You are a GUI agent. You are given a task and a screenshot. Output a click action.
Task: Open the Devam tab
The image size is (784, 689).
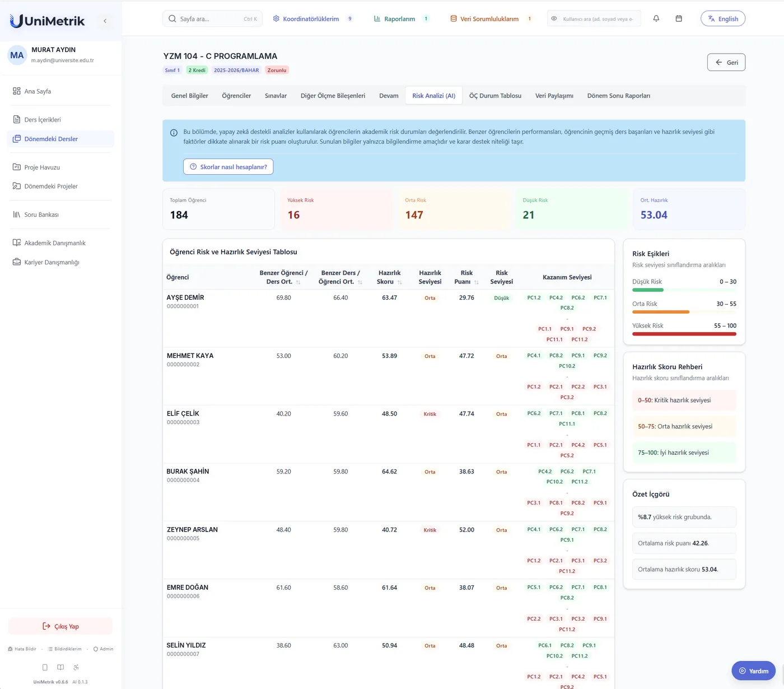tap(389, 96)
